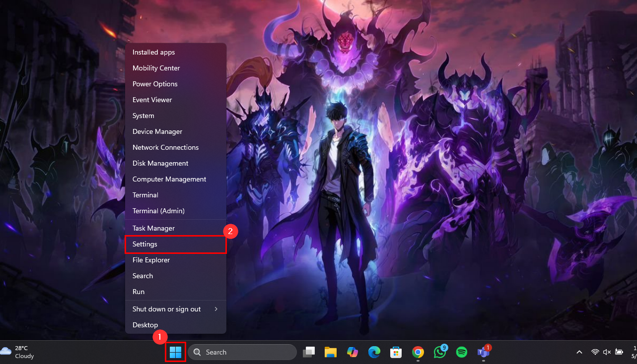Launch Microsoft Edge from the taskbar
The height and width of the screenshot is (364, 637).
374,352
